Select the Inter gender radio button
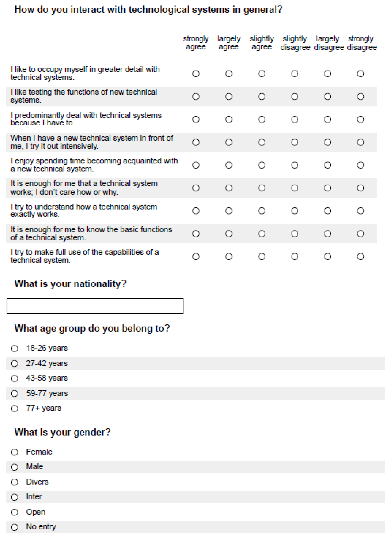This screenshot has width=392, height=538. click(x=14, y=497)
